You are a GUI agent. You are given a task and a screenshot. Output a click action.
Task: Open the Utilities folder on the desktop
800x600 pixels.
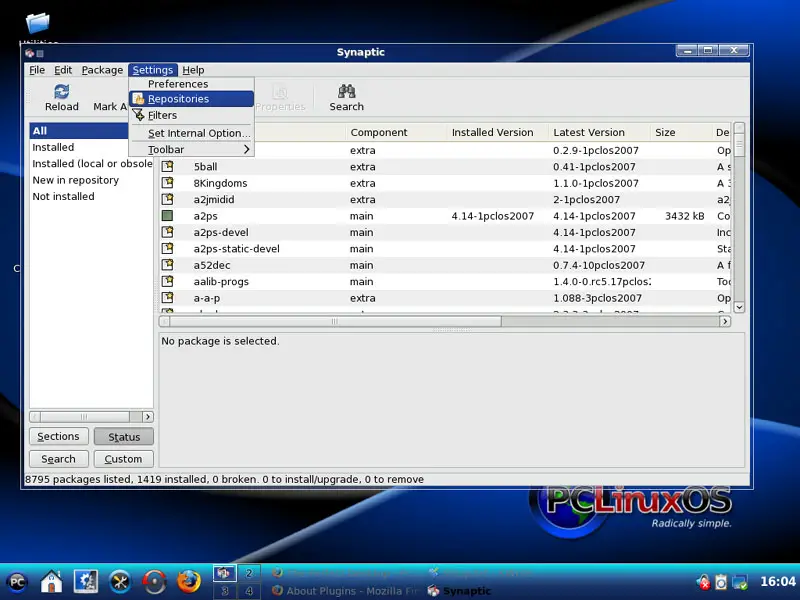tap(38, 23)
